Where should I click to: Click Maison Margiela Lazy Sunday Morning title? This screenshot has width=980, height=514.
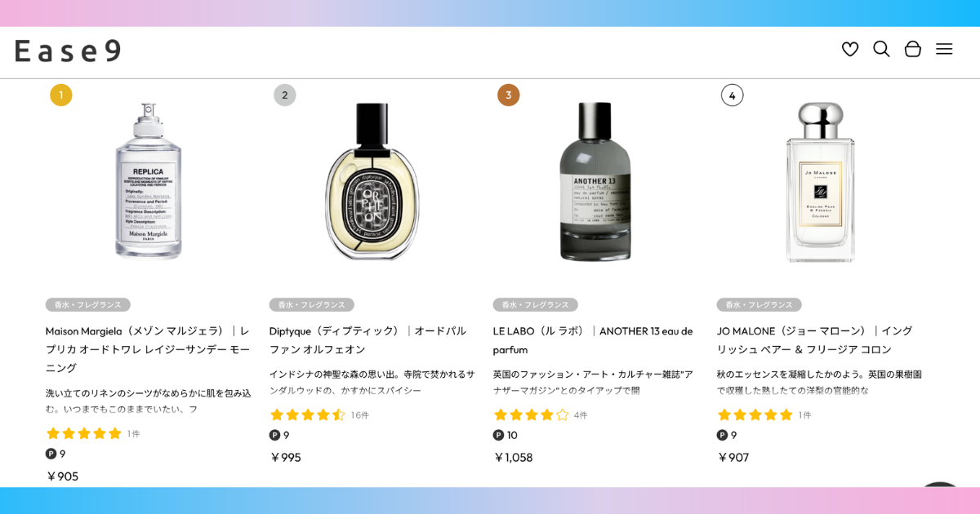coord(148,348)
